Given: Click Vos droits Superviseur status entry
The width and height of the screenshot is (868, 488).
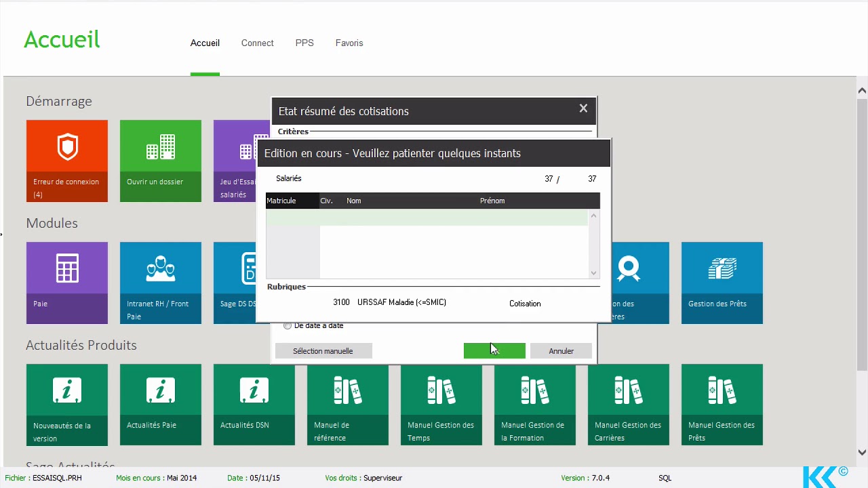Looking at the screenshot, I should [363, 478].
